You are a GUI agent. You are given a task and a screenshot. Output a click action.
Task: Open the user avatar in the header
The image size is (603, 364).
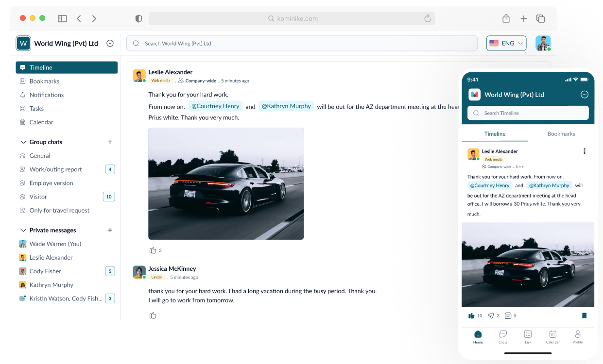[x=543, y=43]
